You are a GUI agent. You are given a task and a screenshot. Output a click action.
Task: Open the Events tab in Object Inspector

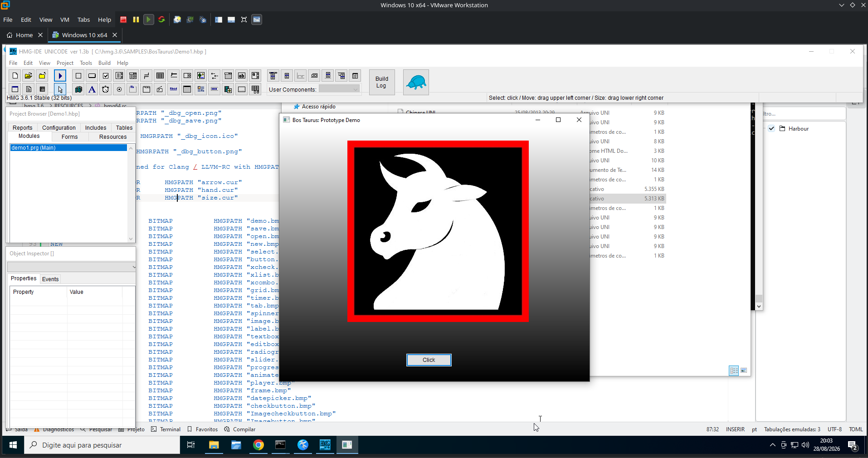point(50,279)
